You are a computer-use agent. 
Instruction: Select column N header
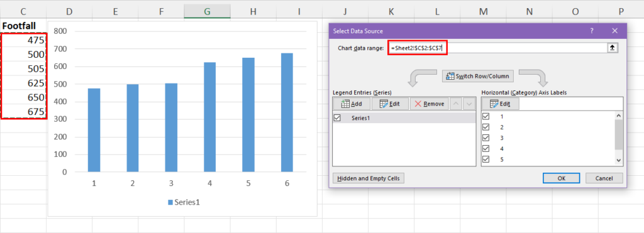(529, 13)
